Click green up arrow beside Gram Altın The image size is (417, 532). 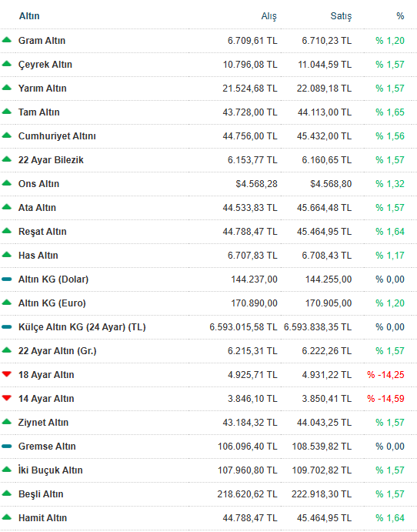6,40
